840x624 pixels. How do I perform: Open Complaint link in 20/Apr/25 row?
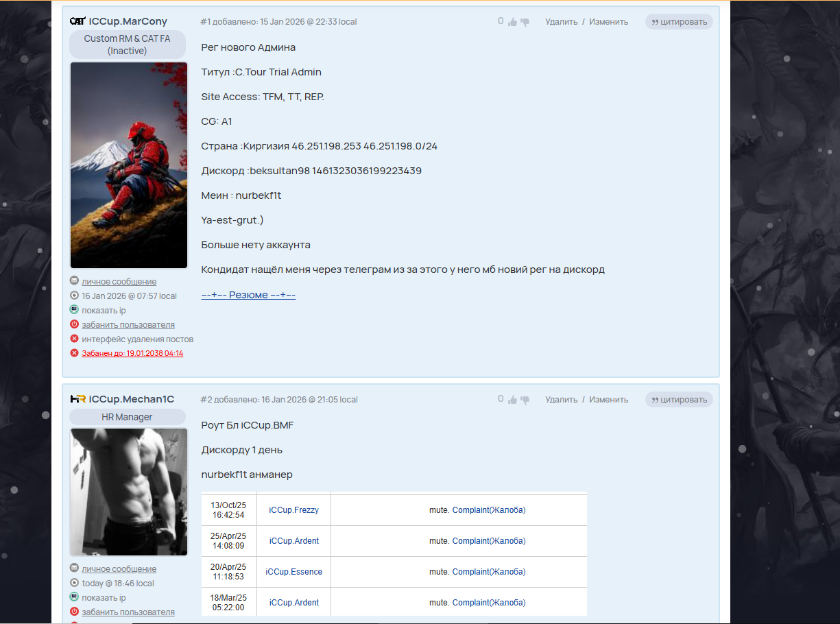(489, 572)
